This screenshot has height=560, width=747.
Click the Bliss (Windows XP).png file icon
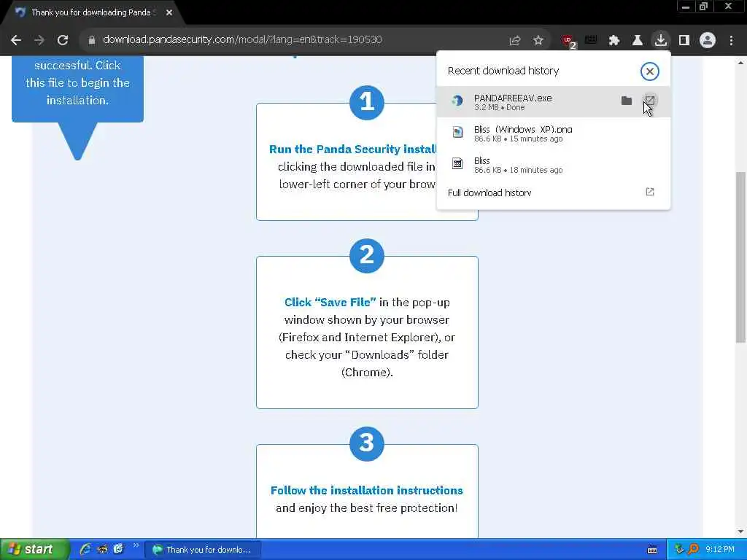[x=457, y=132]
